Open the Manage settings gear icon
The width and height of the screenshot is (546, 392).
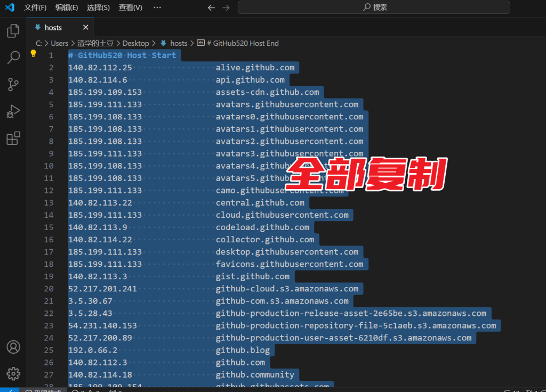pos(13,373)
